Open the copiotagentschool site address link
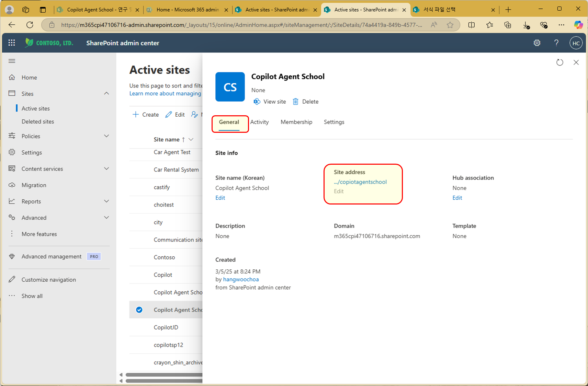Screen dimensions: 588x386 pyautogui.click(x=360, y=182)
